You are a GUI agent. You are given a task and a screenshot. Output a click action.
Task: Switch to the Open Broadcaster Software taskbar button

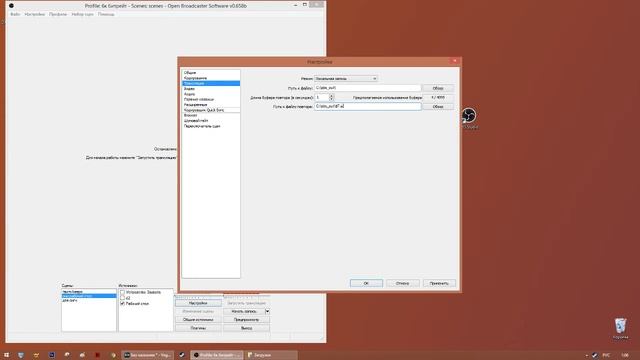pyautogui.click(x=217, y=355)
